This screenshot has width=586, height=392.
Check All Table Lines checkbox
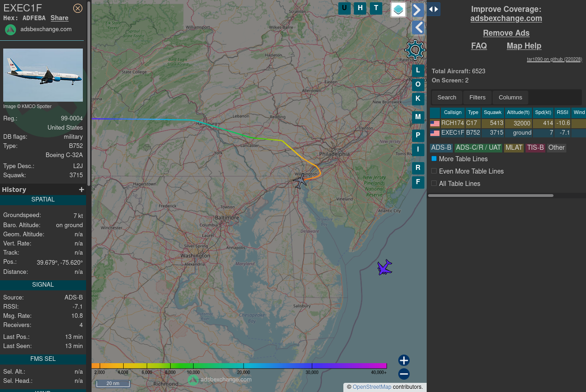434,183
